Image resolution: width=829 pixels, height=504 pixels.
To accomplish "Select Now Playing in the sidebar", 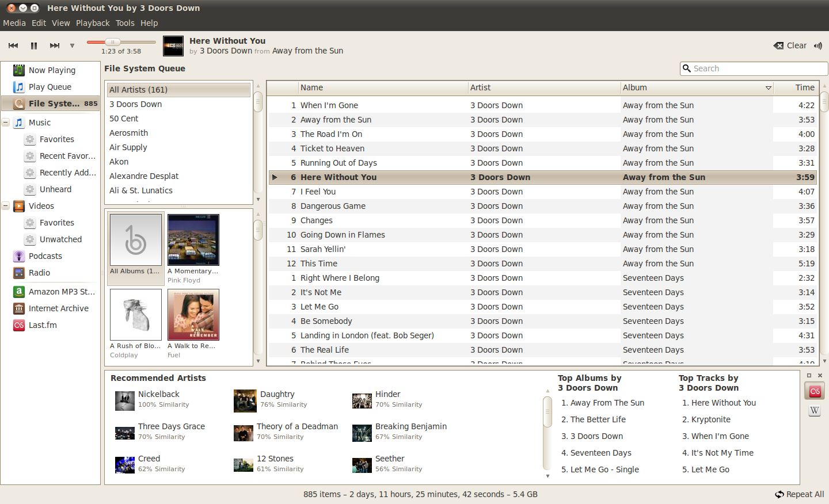I will (50, 70).
